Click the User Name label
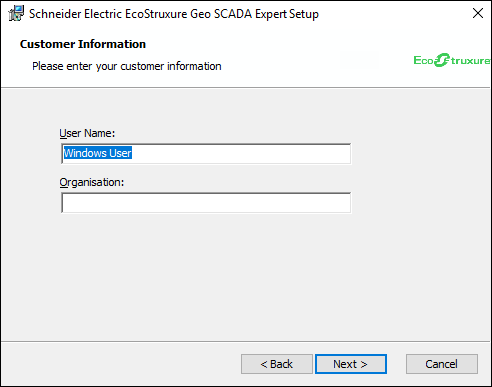Screen dimensions: 492x387 [87, 133]
